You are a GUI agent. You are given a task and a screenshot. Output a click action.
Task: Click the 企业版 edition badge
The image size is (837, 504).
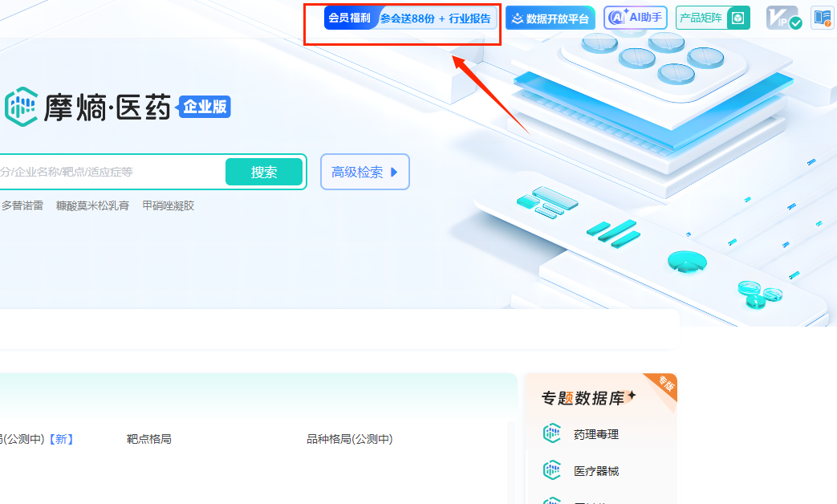point(205,106)
